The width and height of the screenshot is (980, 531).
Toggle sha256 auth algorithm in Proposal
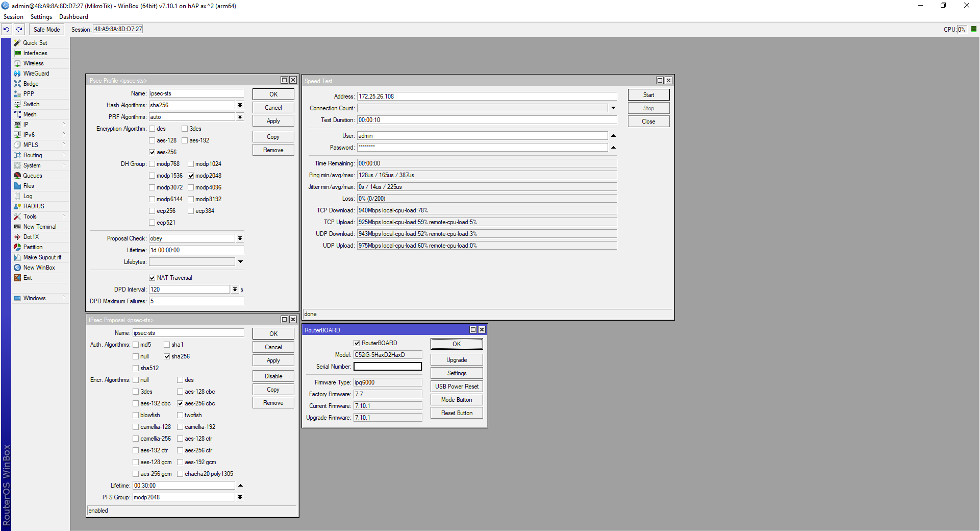167,356
